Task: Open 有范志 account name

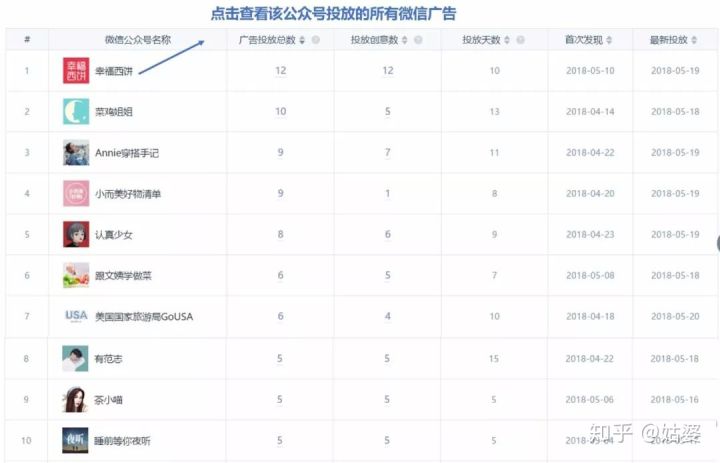Action: tap(108, 359)
